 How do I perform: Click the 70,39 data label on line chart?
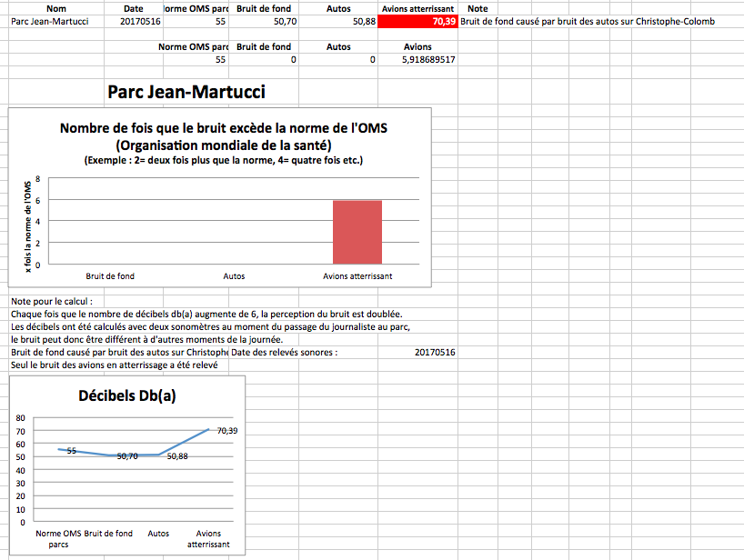pyautogui.click(x=226, y=430)
